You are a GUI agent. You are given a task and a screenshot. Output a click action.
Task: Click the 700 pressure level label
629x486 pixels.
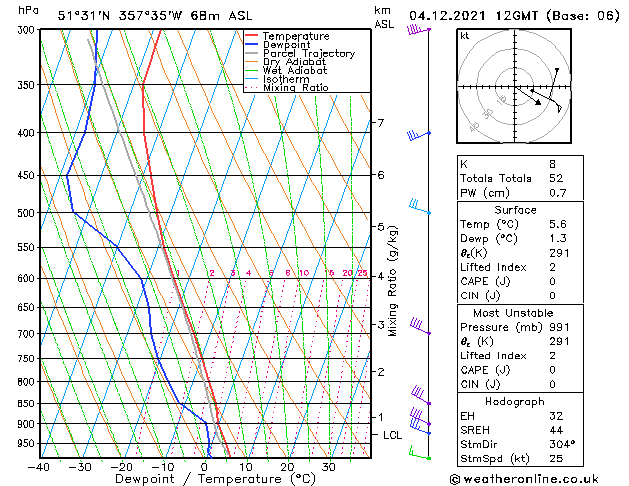pyautogui.click(x=28, y=334)
